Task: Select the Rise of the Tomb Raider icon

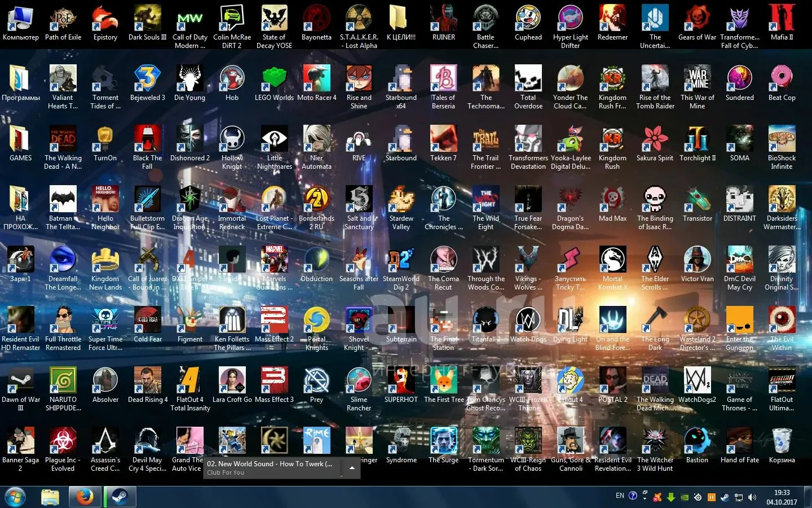Action: click(655, 87)
